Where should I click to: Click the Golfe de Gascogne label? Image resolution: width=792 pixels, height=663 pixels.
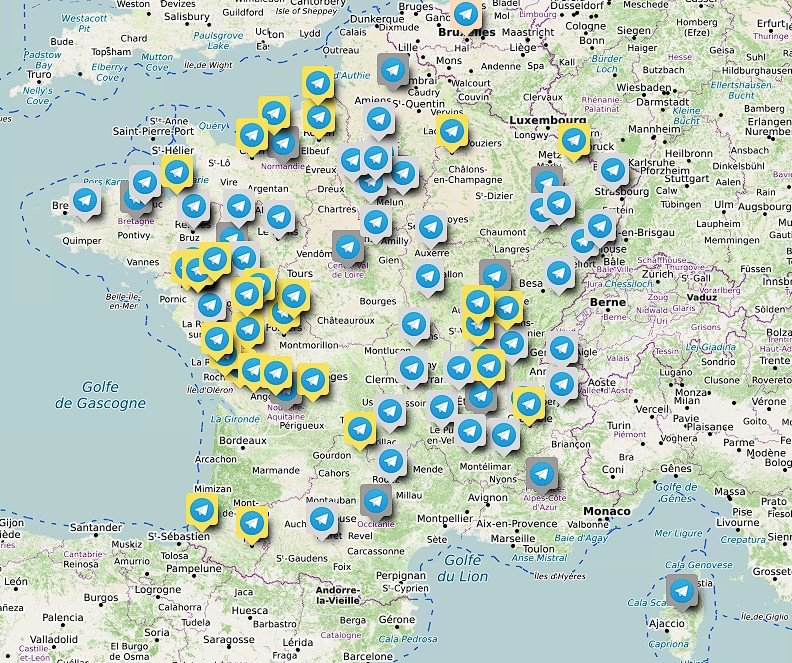click(101, 395)
